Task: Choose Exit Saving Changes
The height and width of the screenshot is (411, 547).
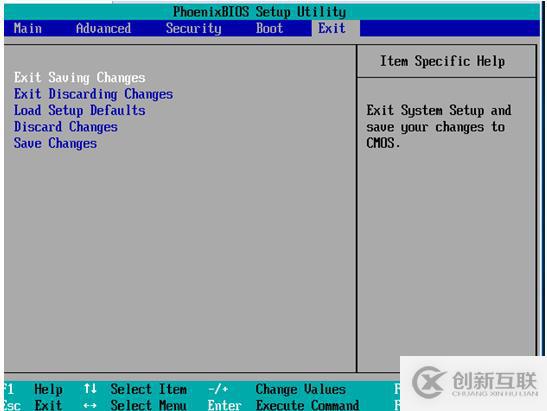Action: point(80,77)
